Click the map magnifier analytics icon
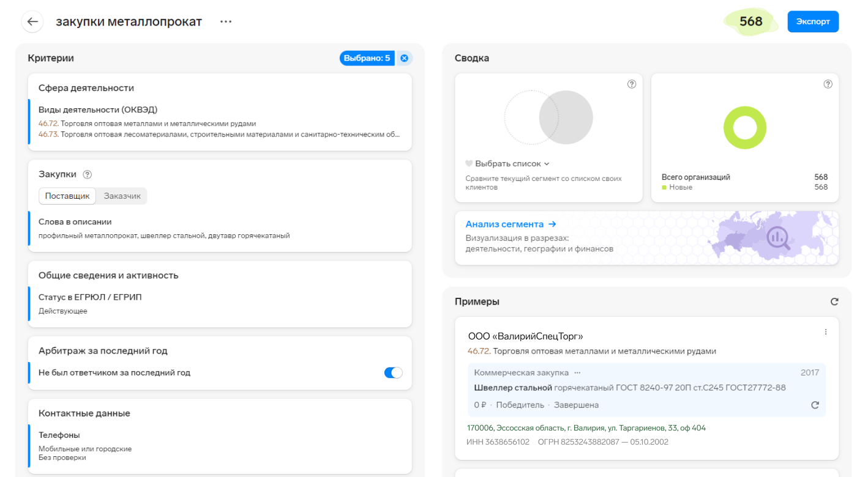 coord(779,238)
